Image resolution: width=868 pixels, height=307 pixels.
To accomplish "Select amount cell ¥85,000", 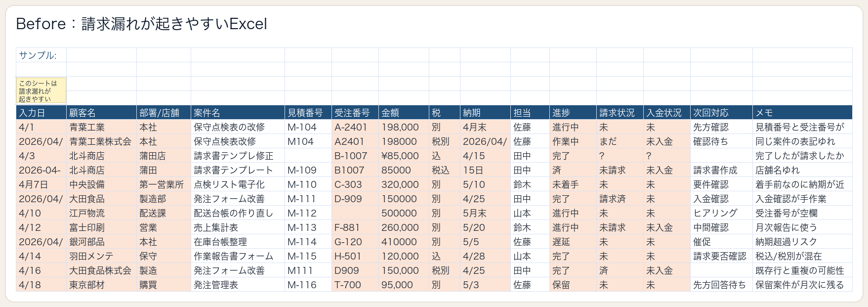I will (x=404, y=156).
